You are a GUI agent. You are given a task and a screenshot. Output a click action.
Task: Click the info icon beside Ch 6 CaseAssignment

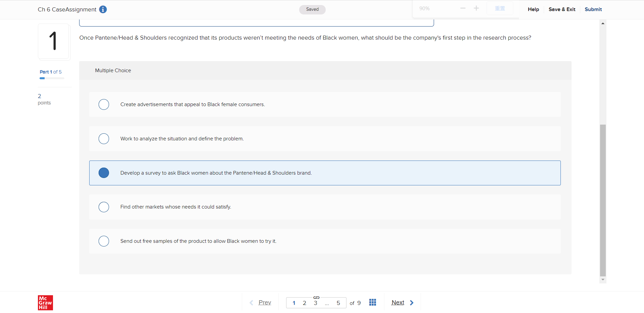103,9
